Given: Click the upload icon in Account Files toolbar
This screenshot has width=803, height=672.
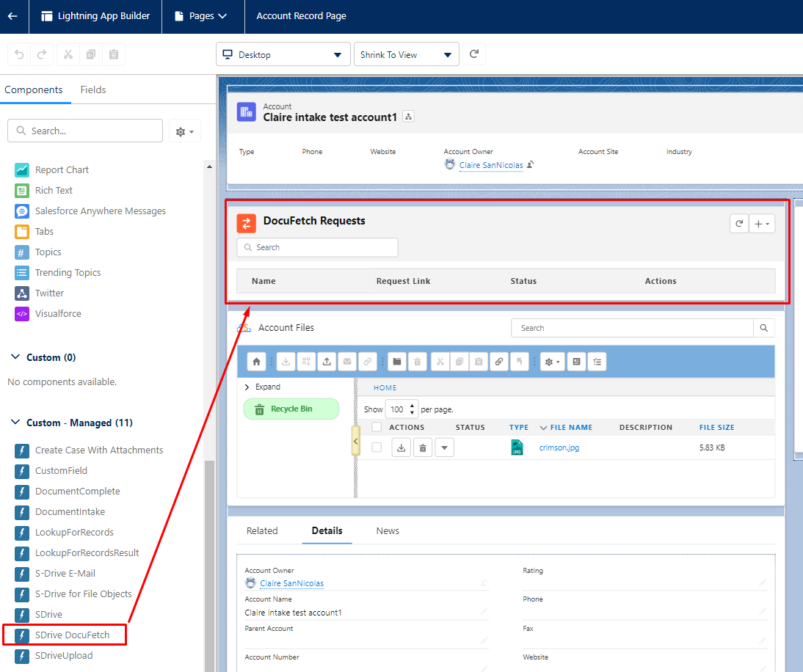Looking at the screenshot, I should (327, 362).
